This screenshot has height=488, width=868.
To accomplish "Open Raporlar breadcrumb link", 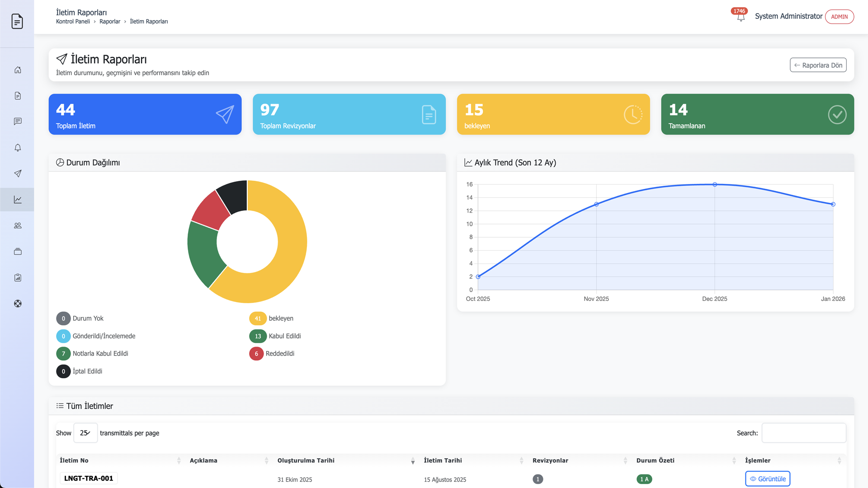I will click(110, 22).
